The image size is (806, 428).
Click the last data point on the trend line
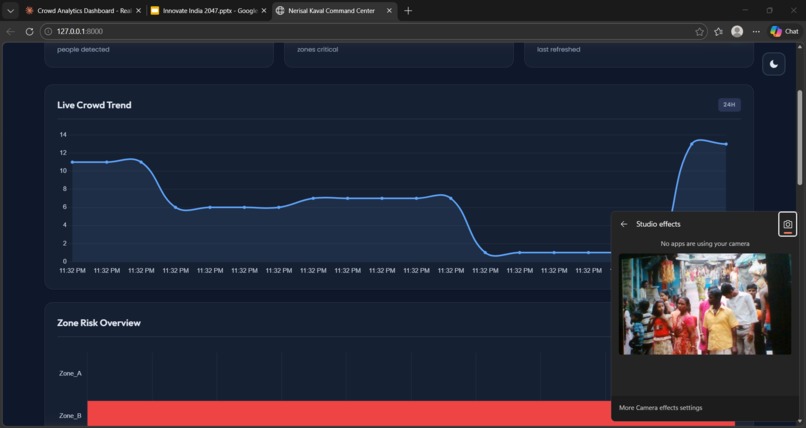(726, 144)
